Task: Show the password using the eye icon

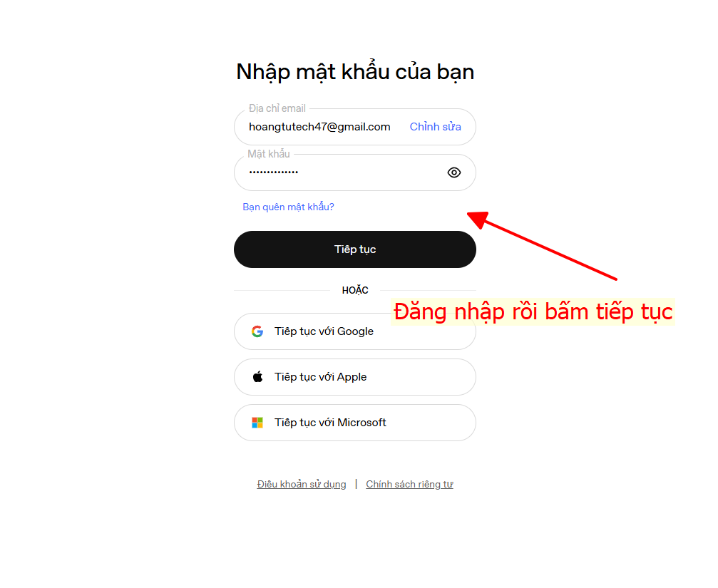Action: [x=454, y=172]
